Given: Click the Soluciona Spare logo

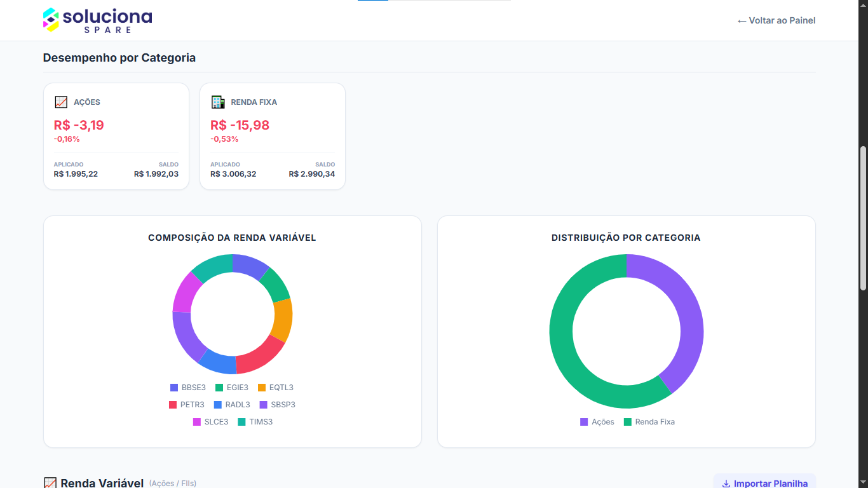Looking at the screenshot, I should pos(97,20).
